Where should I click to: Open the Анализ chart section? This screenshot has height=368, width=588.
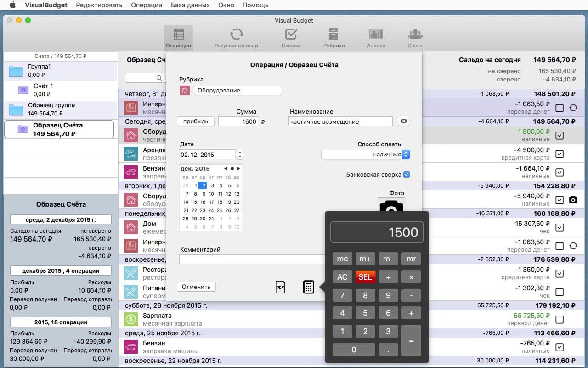pos(376,38)
